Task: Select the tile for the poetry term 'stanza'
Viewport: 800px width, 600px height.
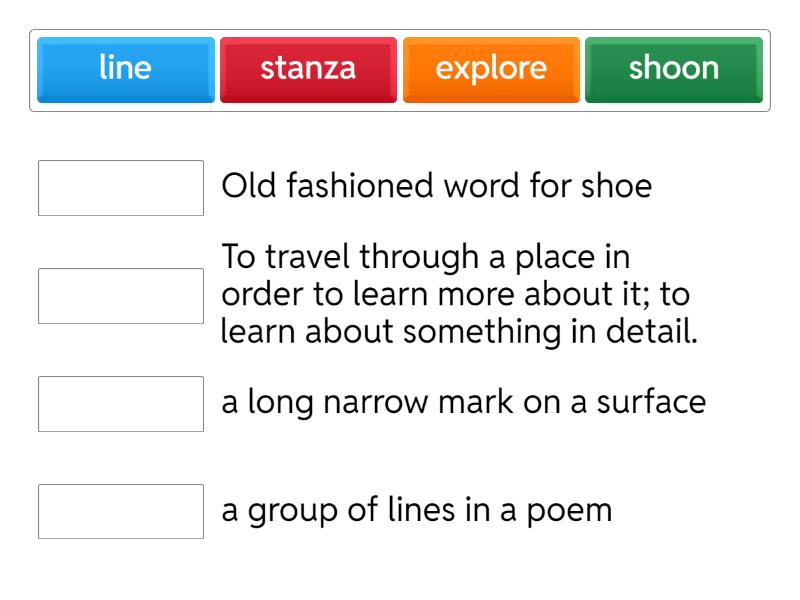Action: point(308,69)
